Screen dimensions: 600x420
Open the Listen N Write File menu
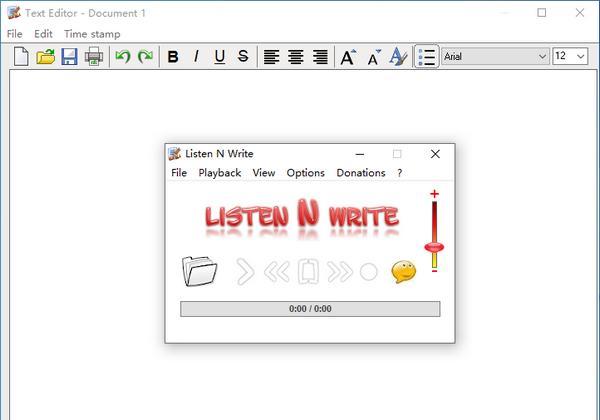179,173
